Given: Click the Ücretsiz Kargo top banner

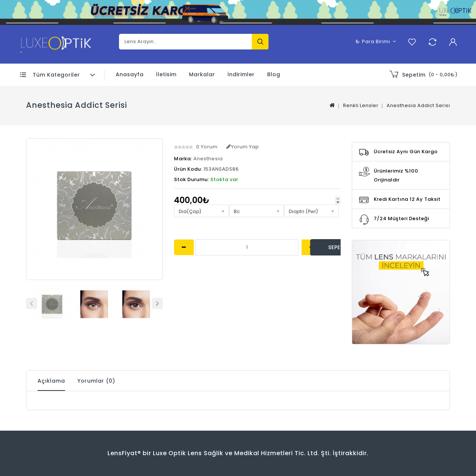Looking at the screenshot, I should [238, 12].
